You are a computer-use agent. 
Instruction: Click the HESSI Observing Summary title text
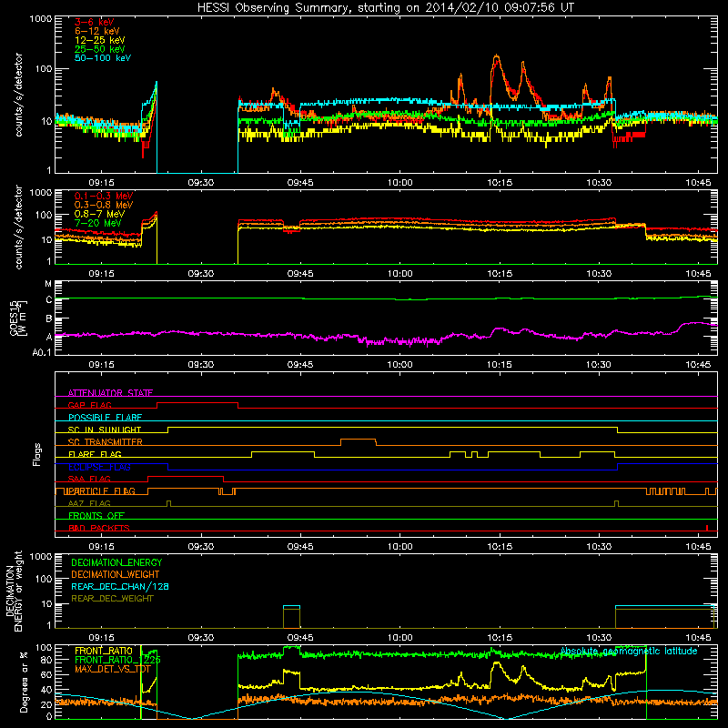pos(385,8)
